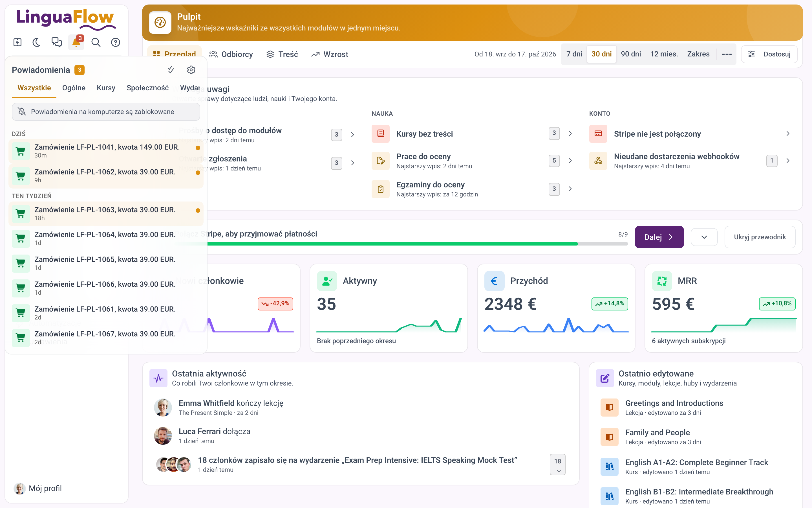The height and width of the screenshot is (508, 812).
Task: Open notification settings gear
Action: [x=191, y=70]
